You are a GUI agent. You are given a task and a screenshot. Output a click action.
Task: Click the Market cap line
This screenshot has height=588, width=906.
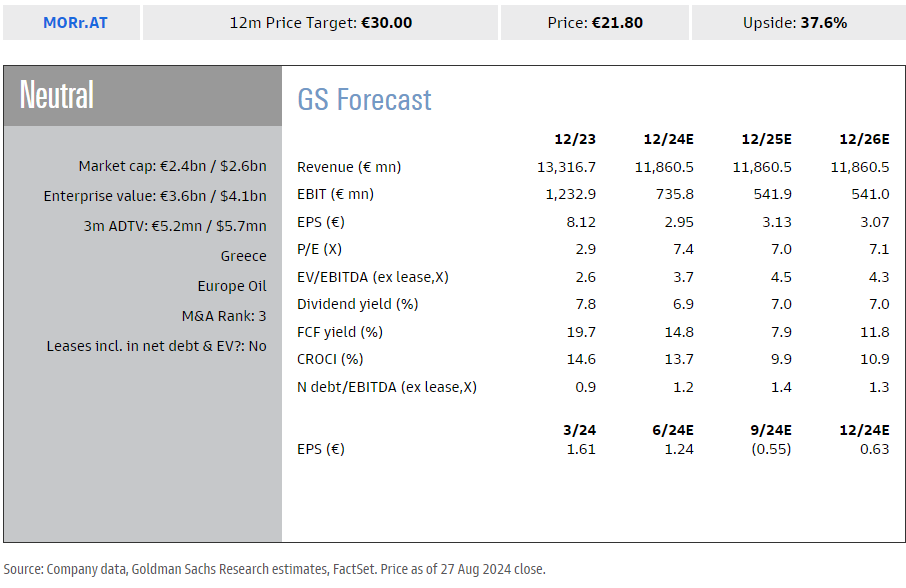[172, 167]
